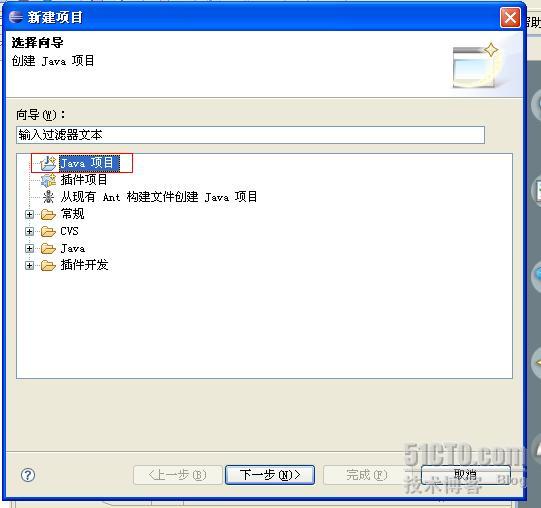Expand the 插件开发 tree node
This screenshot has height=508, width=541.
click(x=29, y=265)
